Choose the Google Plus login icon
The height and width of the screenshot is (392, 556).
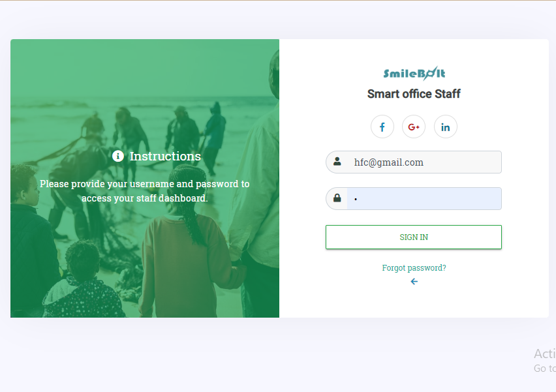pyautogui.click(x=414, y=127)
